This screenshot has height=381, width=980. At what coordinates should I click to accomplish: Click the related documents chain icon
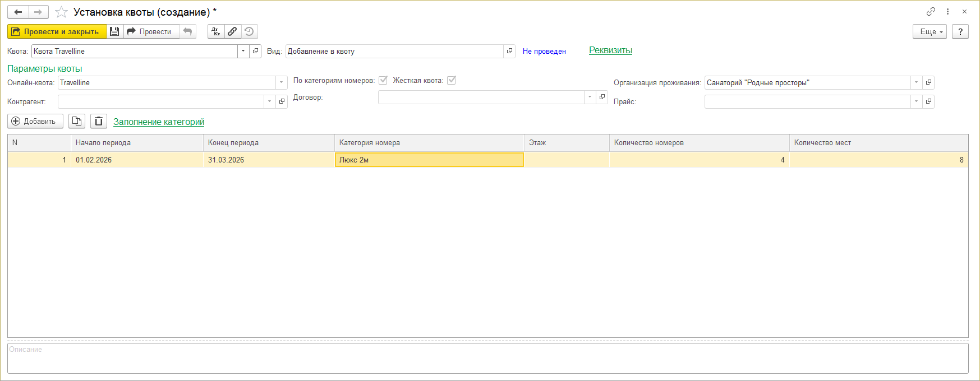tap(232, 31)
